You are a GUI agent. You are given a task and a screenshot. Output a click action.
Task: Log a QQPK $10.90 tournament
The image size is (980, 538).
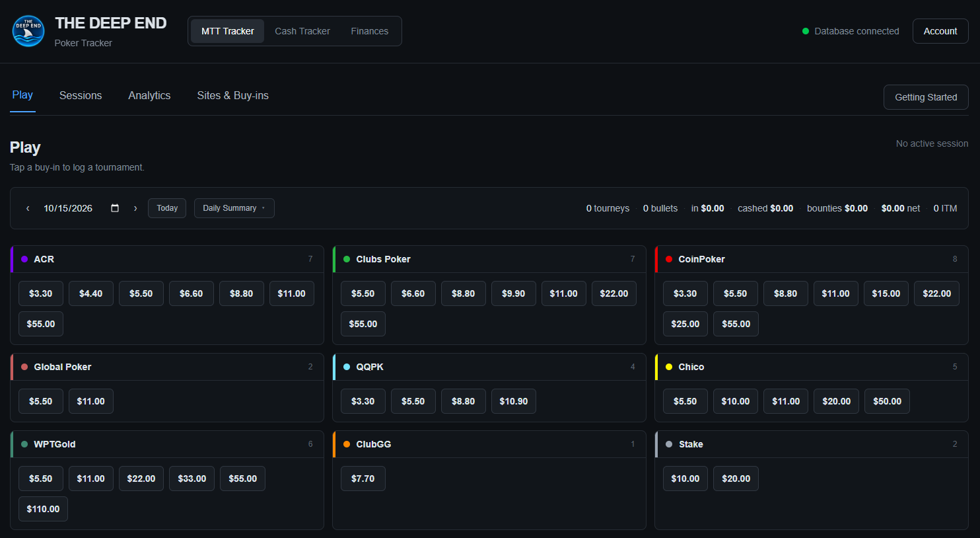[x=514, y=401]
